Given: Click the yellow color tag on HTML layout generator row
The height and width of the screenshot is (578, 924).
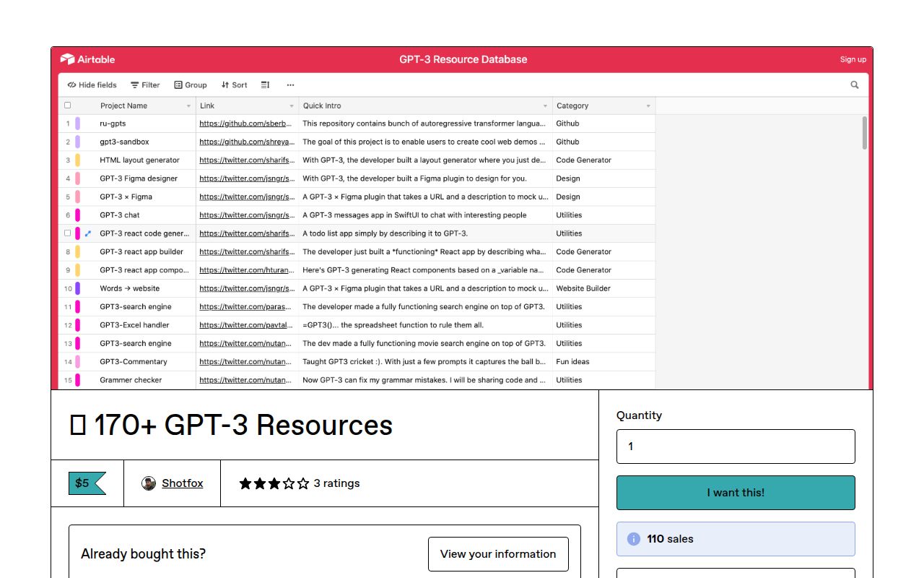Looking at the screenshot, I should point(78,160).
